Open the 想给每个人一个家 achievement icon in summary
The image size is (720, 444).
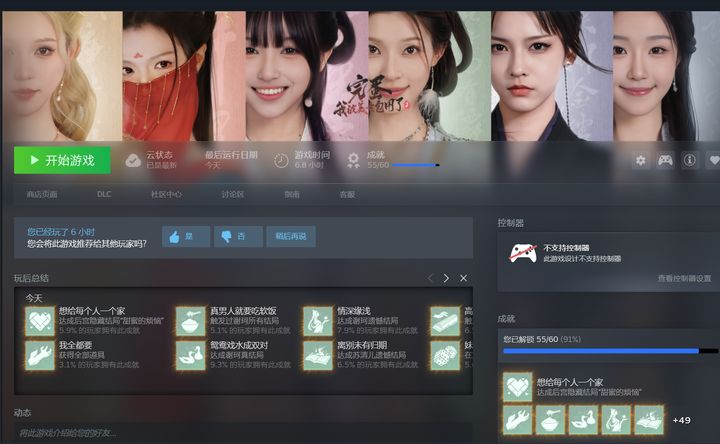point(40,321)
